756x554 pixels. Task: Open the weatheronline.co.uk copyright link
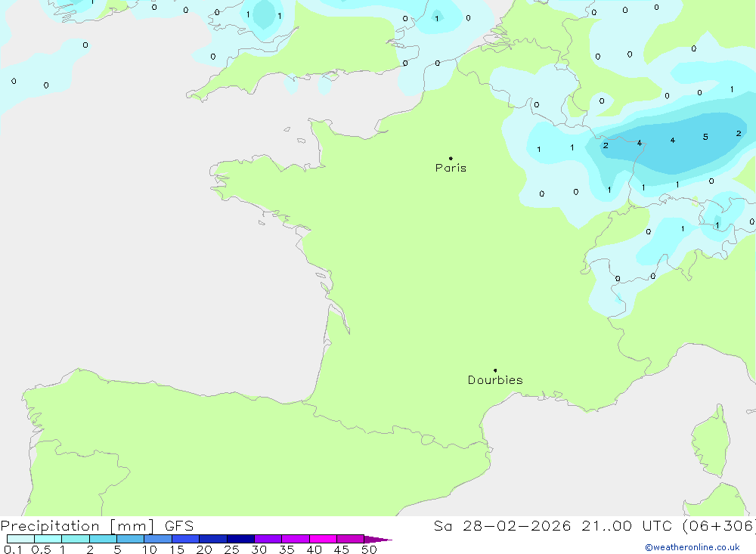[692, 547]
